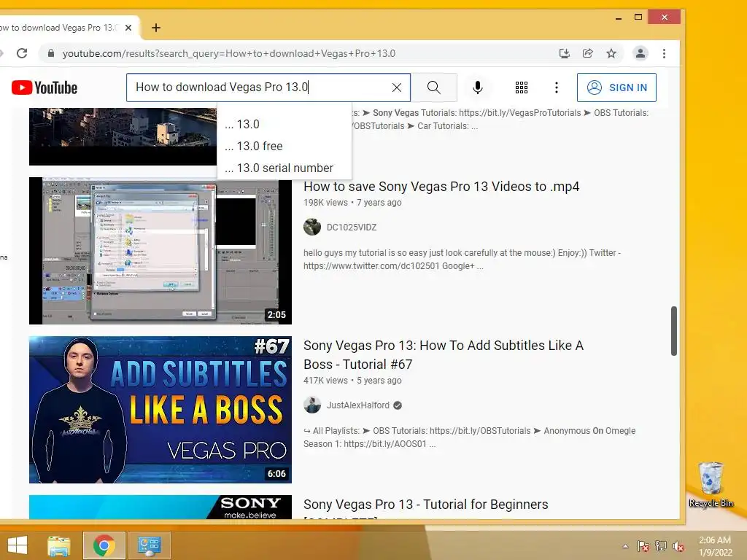Click the verified badge next to JustAlexHalford
This screenshot has height=560, width=747.
398,405
